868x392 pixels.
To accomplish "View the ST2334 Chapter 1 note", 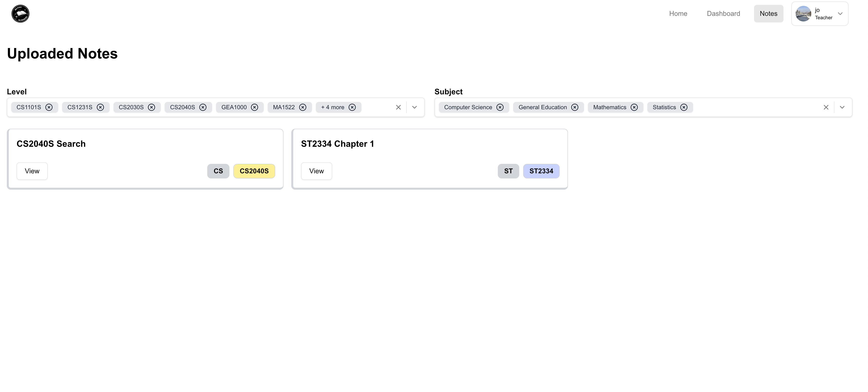I will pyautogui.click(x=316, y=171).
